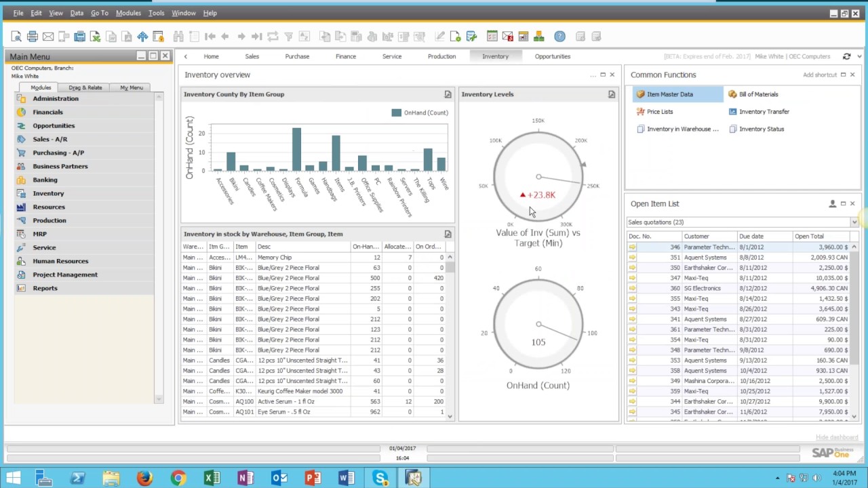This screenshot has width=868, height=488.
Task: Click the link arrow for document 360
Action: pos(632,288)
